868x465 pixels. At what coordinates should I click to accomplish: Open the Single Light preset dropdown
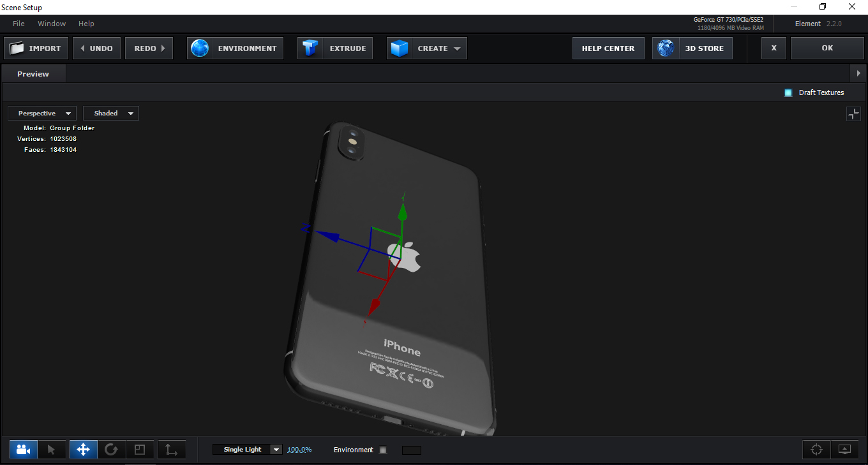pos(248,450)
